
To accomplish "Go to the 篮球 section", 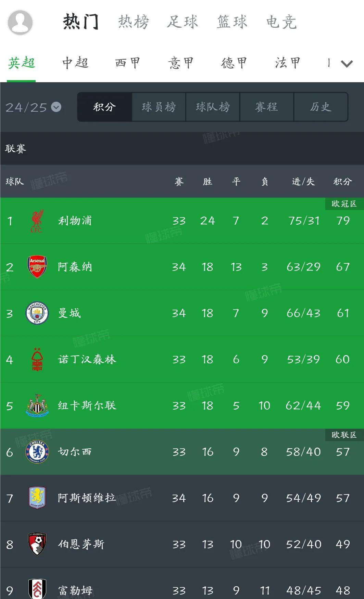I will pyautogui.click(x=232, y=22).
